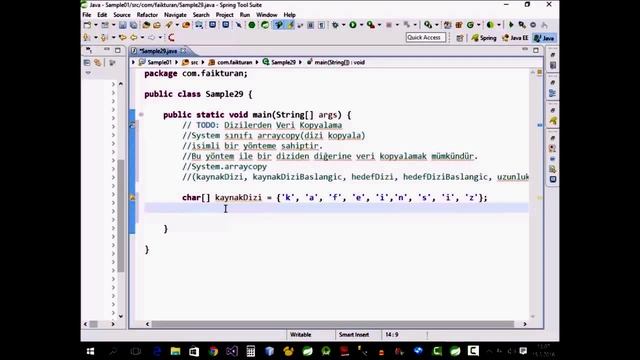Click the Collapse All icon in side panel
This screenshot has height=360, width=640.
[87, 62]
